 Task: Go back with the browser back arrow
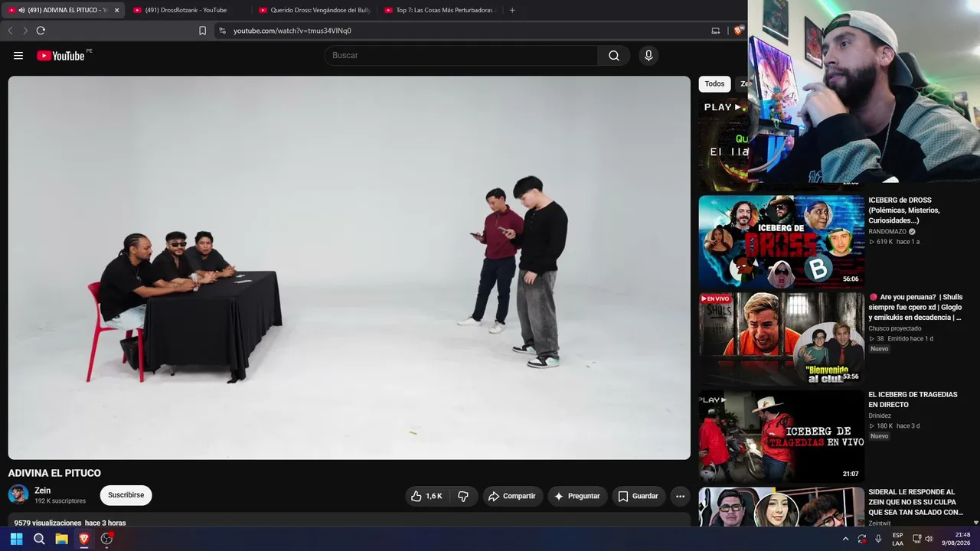tap(10, 31)
